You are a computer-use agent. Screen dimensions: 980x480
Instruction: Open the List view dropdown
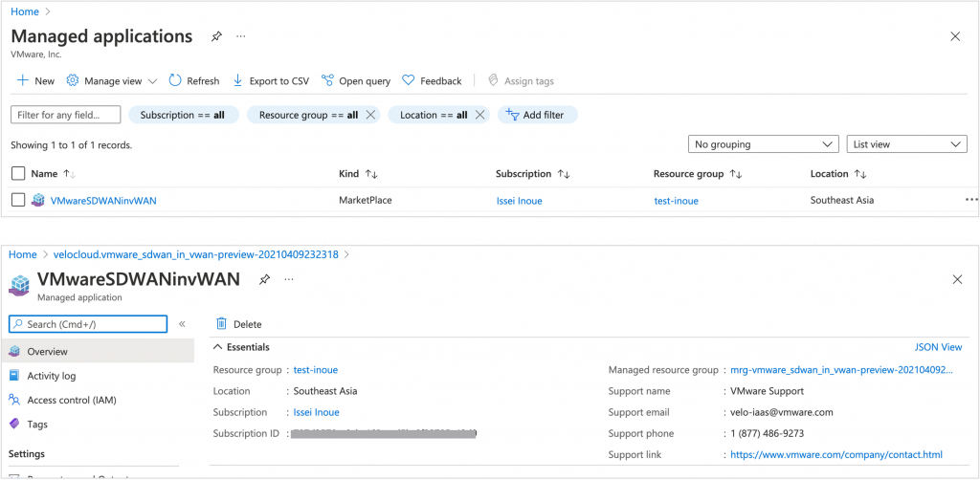(x=906, y=144)
